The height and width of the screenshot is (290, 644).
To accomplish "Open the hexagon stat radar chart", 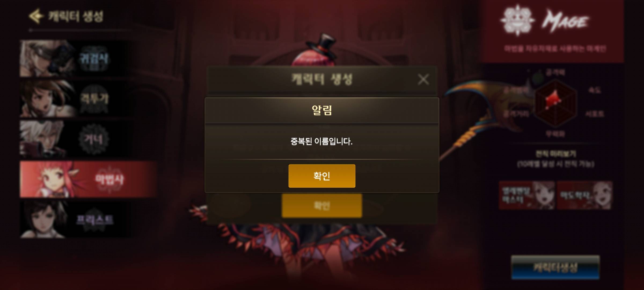I will pyautogui.click(x=555, y=103).
